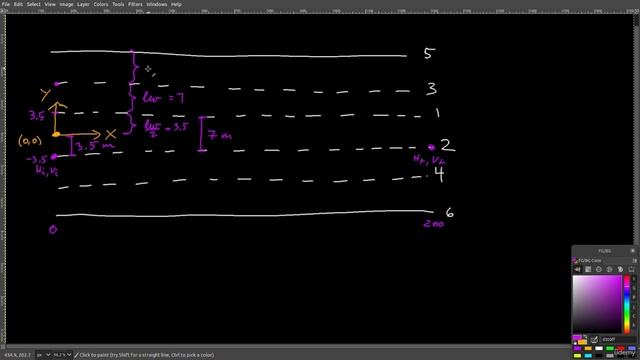This screenshot has height=360, width=640.
Task: Open the Colors menu
Action: point(101,4)
